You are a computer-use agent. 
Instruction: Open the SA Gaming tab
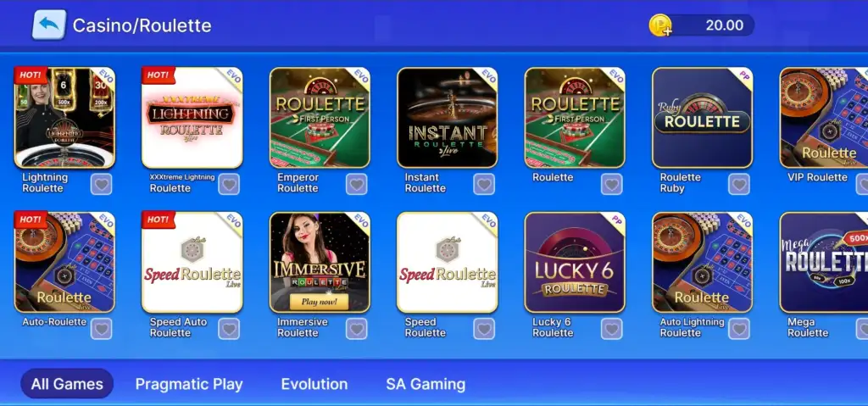pos(426,384)
